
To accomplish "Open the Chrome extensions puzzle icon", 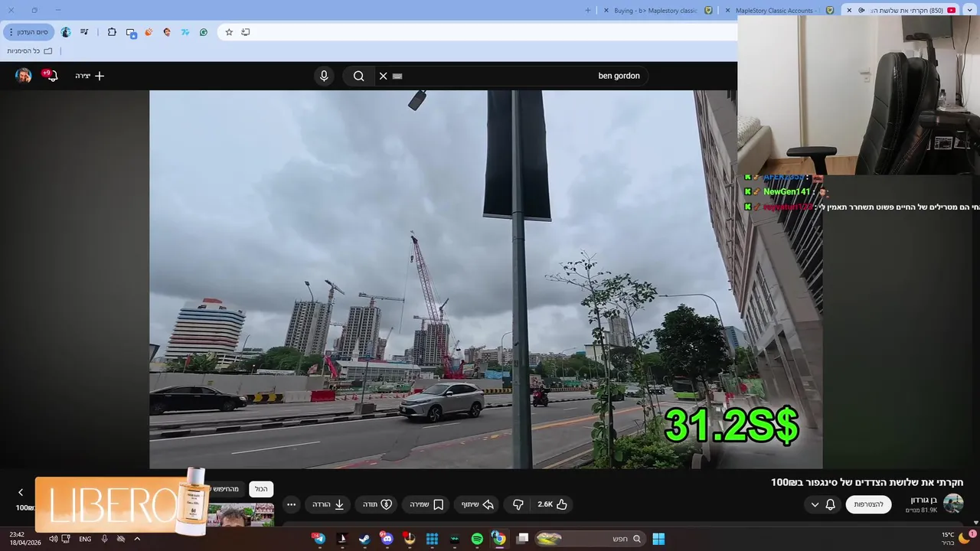I will click(112, 32).
